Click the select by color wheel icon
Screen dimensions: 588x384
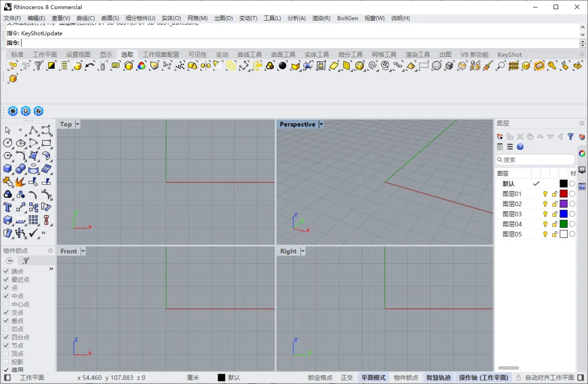tap(141, 66)
